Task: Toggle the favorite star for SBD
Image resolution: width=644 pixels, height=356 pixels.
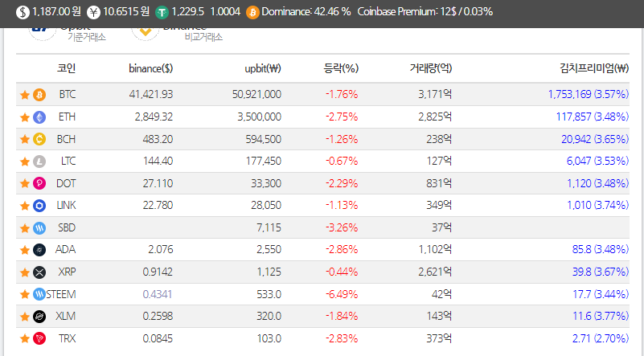Action: (25, 228)
